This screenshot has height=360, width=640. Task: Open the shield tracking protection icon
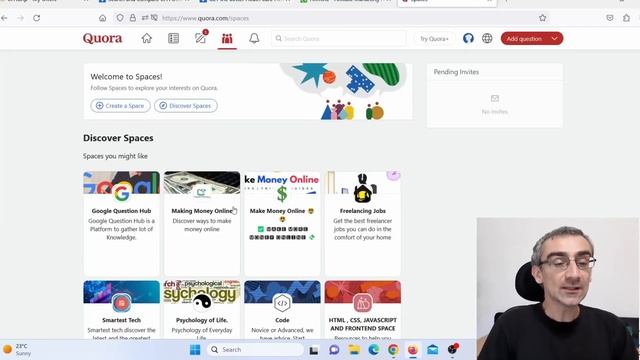[x=120, y=18]
